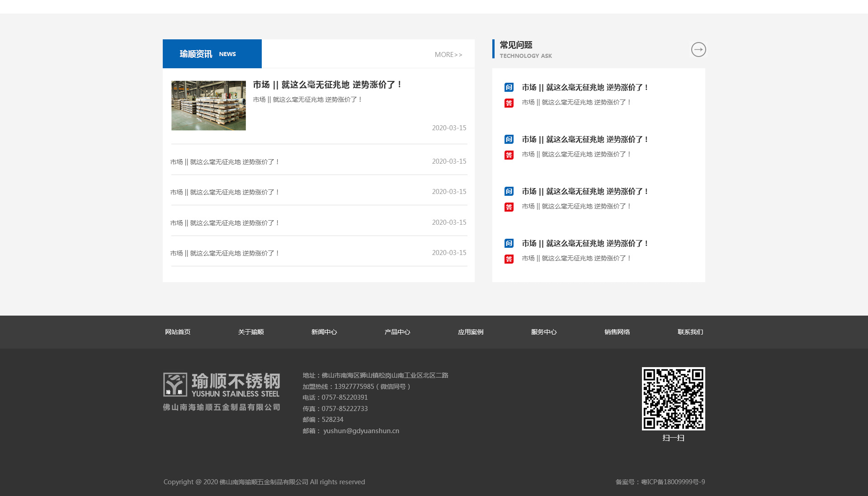Open the 粤ICP备18009999号-9 record link
Screen dimensions: 868x496
pyautogui.click(x=673, y=482)
